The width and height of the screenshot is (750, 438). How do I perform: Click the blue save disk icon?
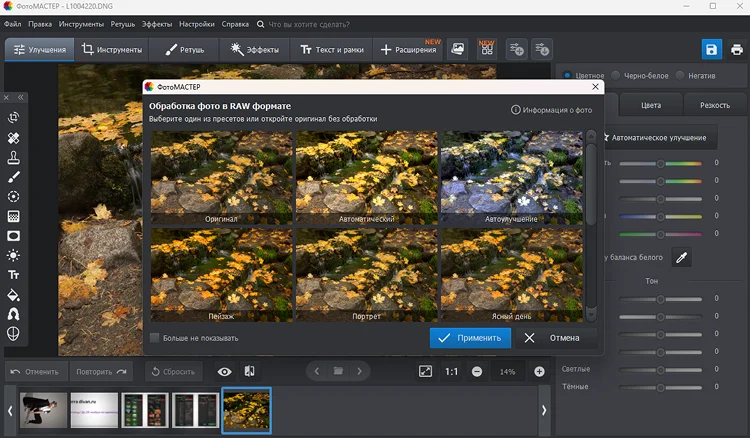711,49
